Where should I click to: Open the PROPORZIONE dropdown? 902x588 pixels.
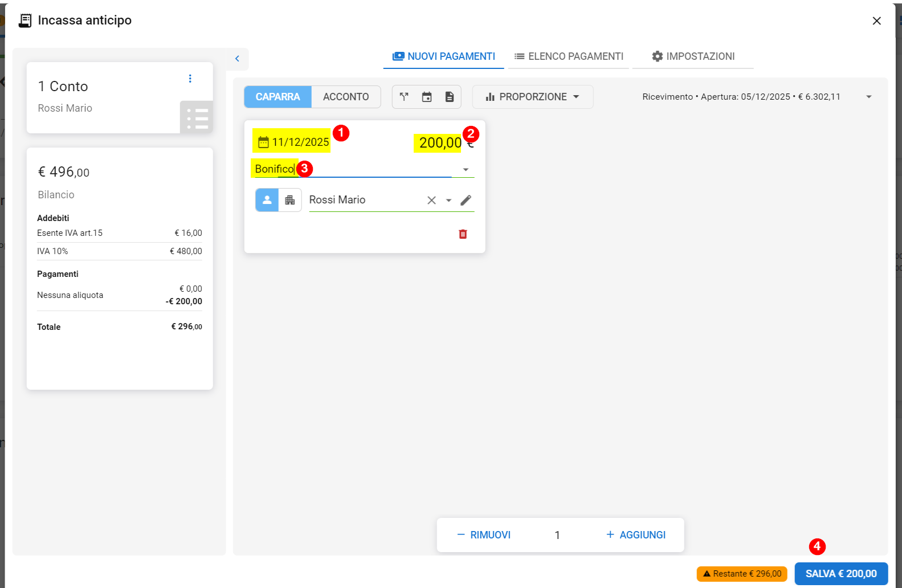[x=532, y=97]
